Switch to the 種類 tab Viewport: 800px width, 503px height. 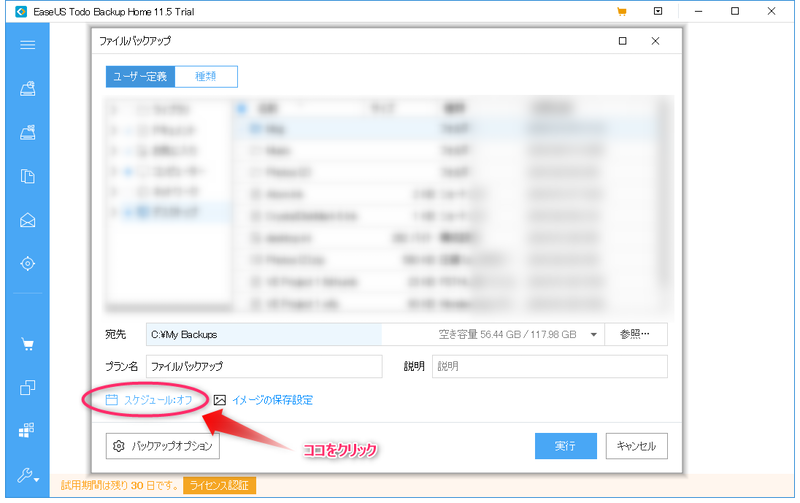(206, 77)
